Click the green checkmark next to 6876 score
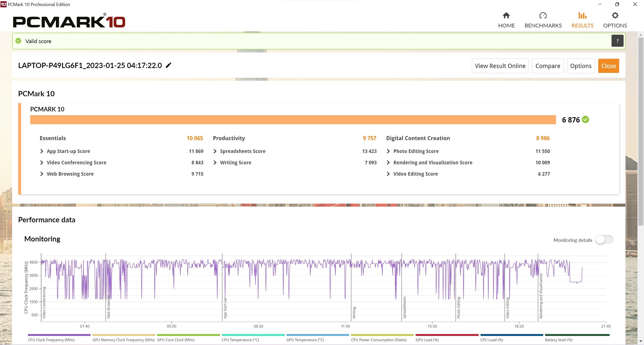 click(586, 119)
